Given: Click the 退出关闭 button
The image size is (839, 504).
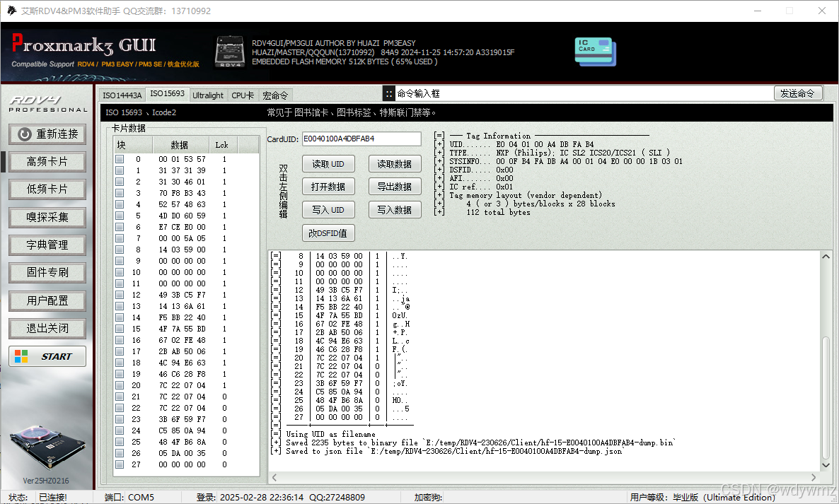Looking at the screenshot, I should point(47,328).
